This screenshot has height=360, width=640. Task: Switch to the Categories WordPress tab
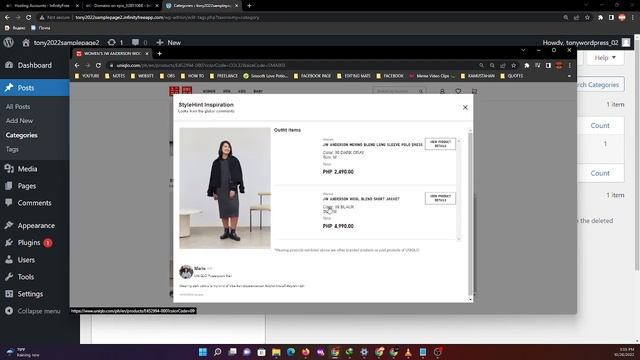(202, 6)
